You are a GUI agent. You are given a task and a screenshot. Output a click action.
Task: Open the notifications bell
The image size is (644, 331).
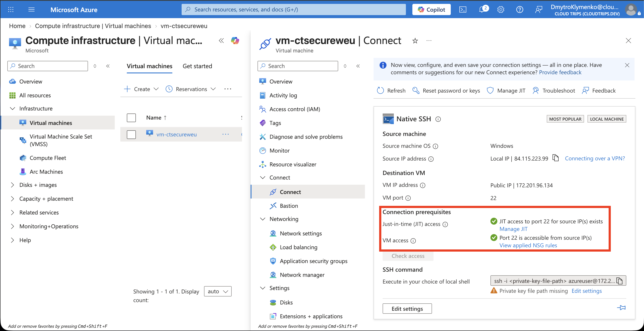coord(482,9)
